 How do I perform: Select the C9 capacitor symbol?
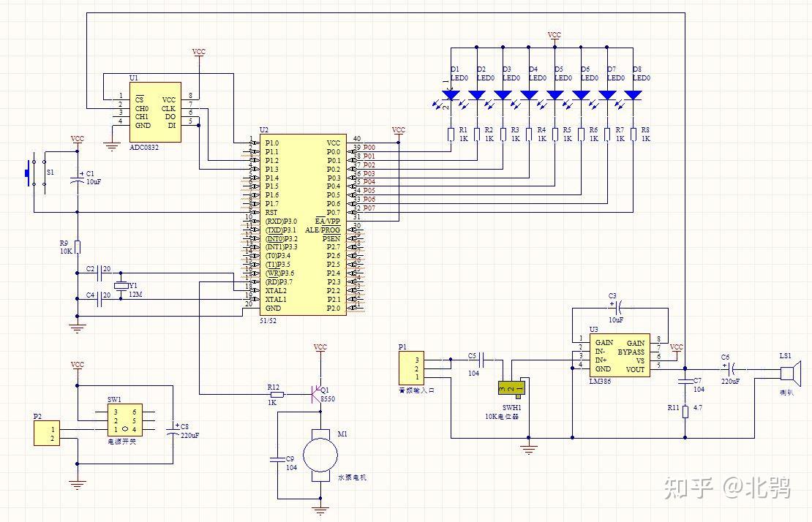point(277,458)
